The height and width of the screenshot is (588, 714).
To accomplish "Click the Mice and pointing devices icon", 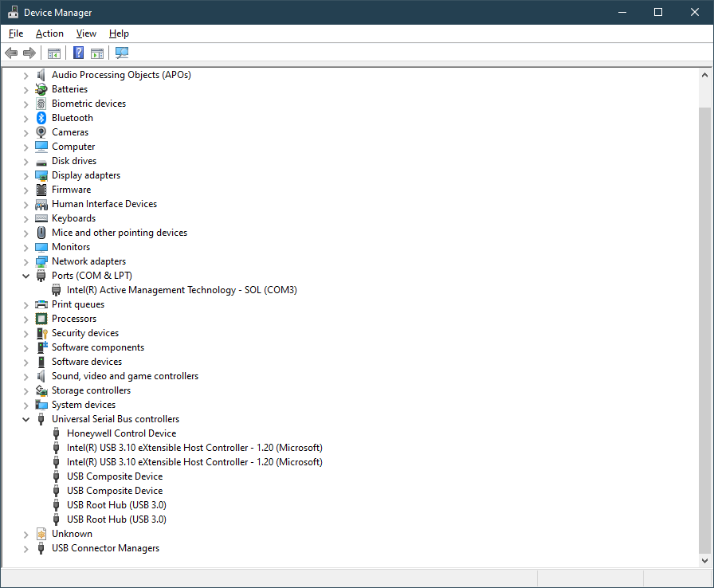I will 41,233.
